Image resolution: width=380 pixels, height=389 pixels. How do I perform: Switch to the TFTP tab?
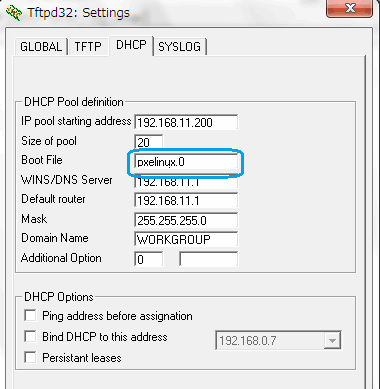pyautogui.click(x=88, y=47)
